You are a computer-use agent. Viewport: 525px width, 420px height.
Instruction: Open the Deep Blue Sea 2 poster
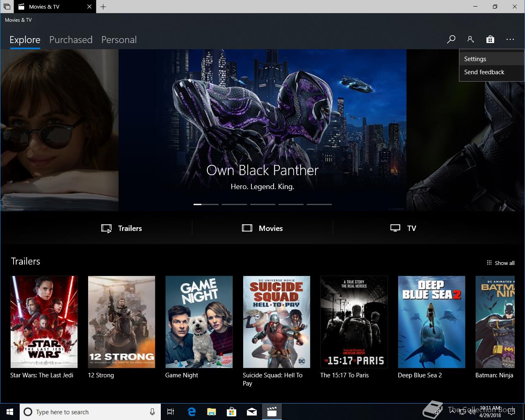click(431, 322)
